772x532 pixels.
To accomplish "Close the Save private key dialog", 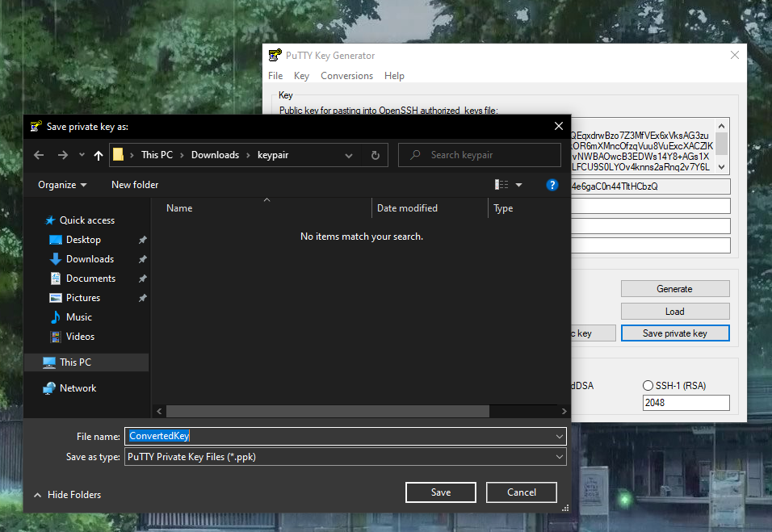I will point(559,127).
